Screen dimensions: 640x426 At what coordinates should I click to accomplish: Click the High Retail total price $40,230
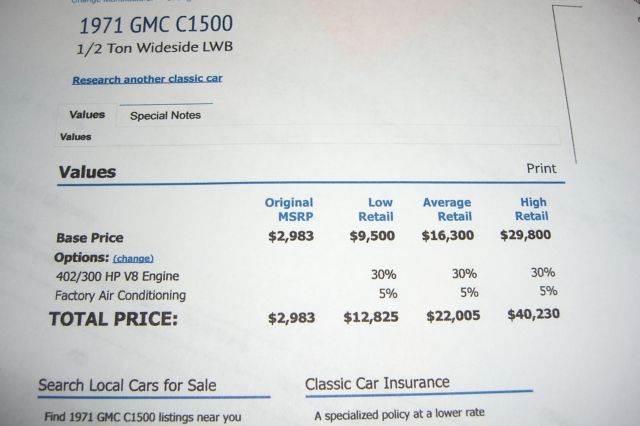click(533, 314)
